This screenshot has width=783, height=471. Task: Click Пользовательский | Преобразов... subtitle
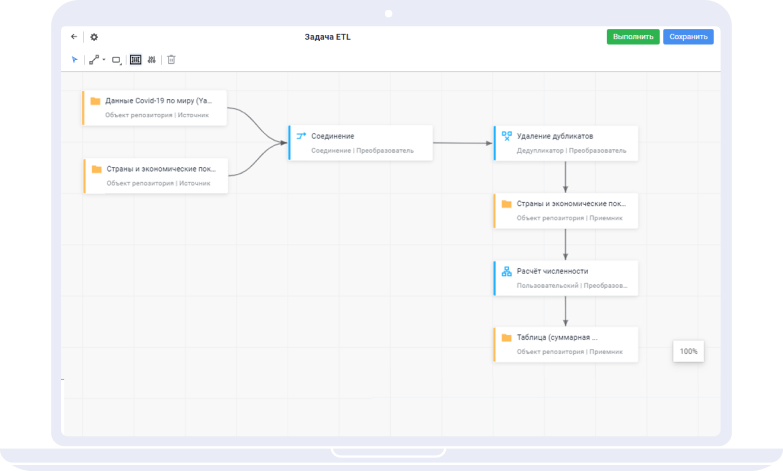[x=572, y=286]
